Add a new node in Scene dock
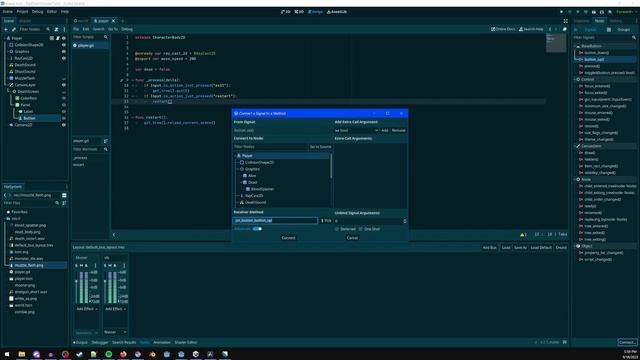 (x=6, y=29)
